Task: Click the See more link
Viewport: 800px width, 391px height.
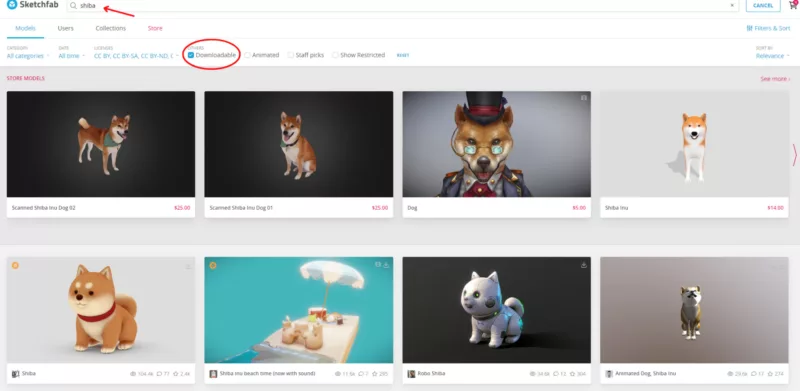Action: tap(775, 79)
